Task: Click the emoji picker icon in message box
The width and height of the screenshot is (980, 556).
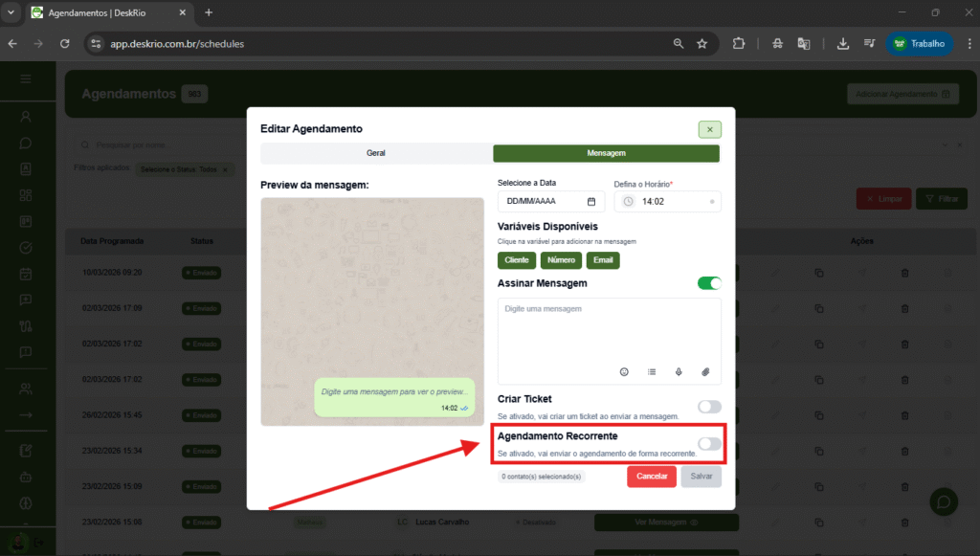Action: (624, 371)
